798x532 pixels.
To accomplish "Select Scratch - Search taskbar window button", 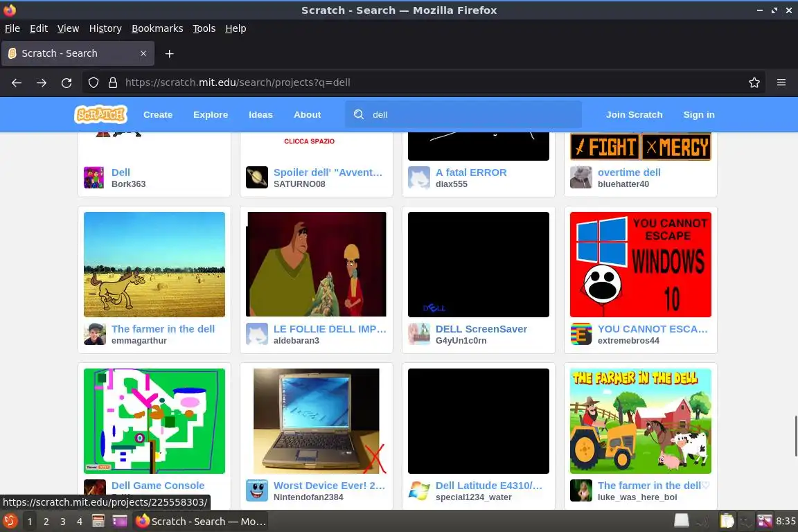I will coord(200,522).
